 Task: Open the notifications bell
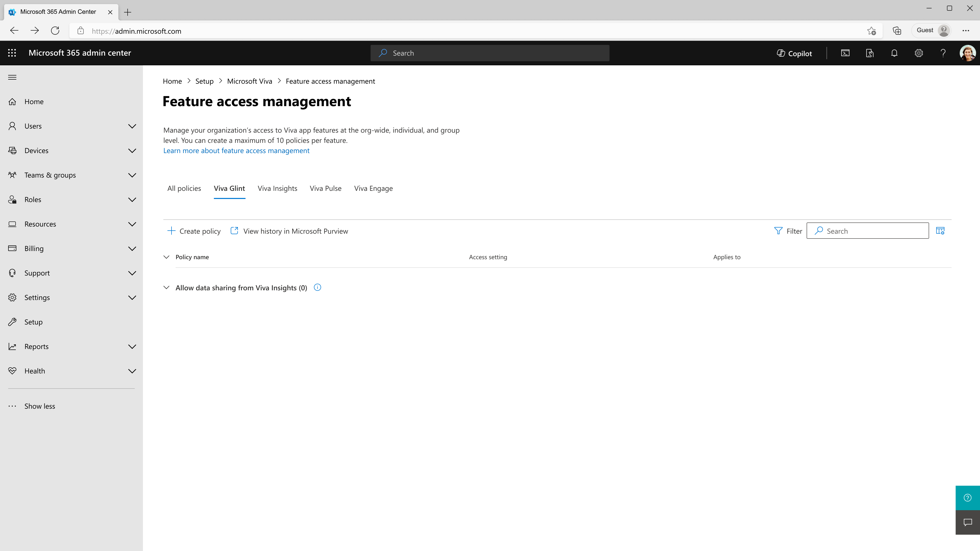[x=894, y=53]
